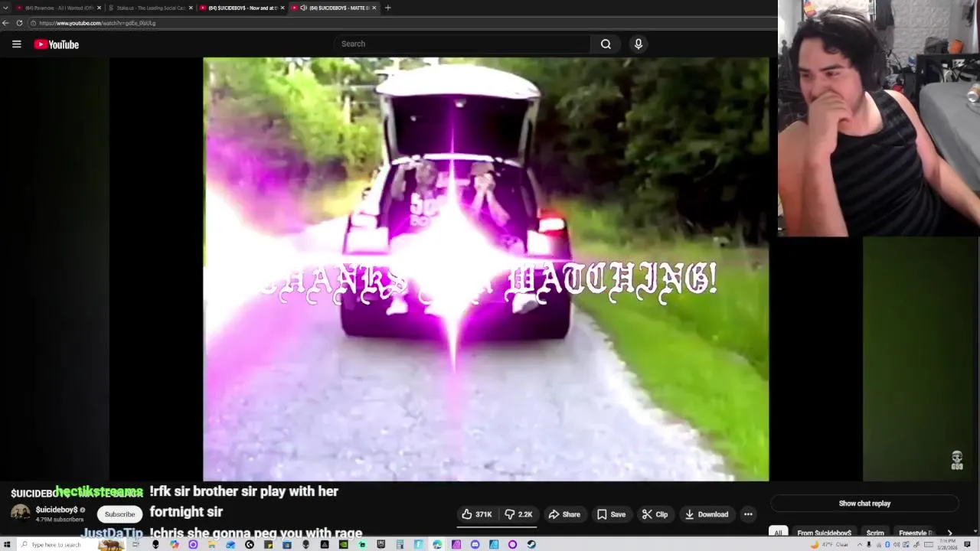Open the $uicideboy$ channel avatar

21,514
